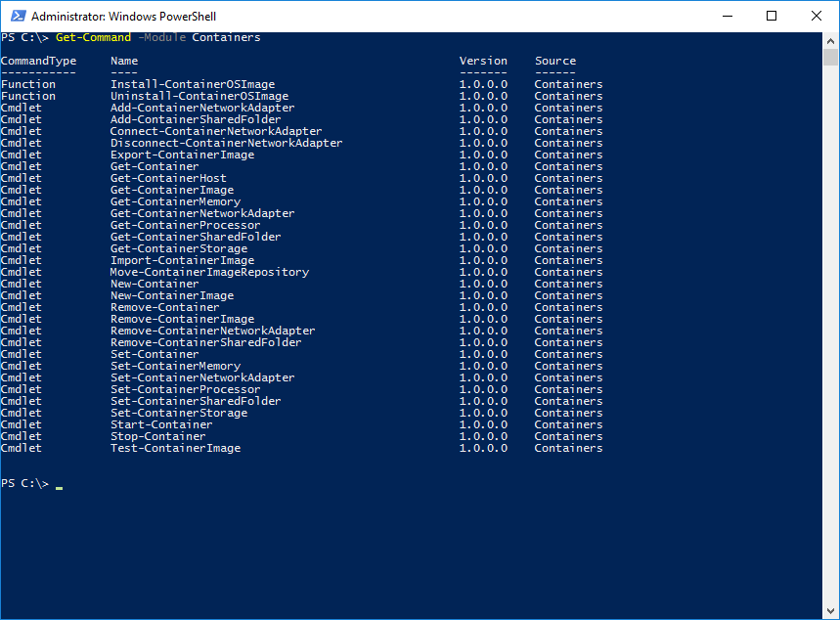Click the scrollbar down arrow
The width and height of the screenshot is (840, 620).
click(x=830, y=611)
